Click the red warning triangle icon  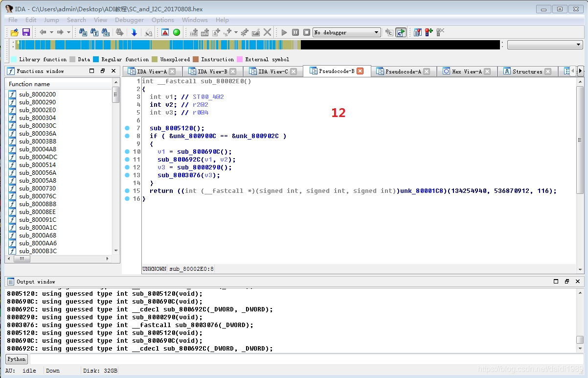(165, 32)
